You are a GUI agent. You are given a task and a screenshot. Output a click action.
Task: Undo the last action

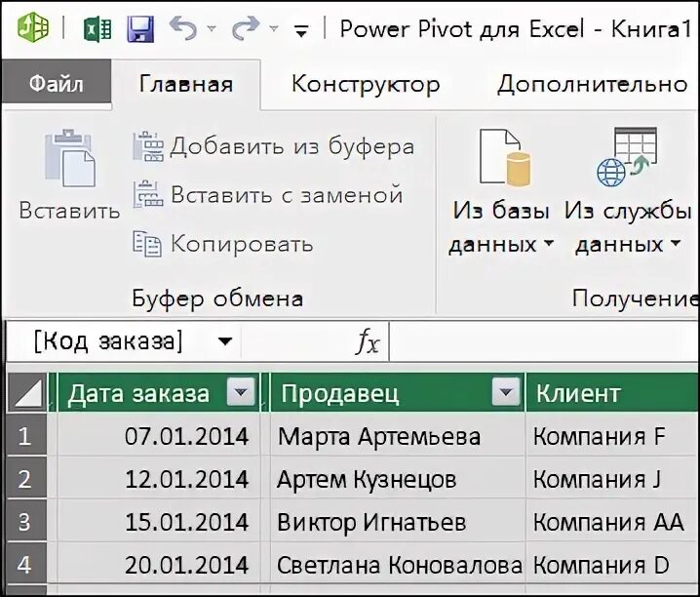[183, 28]
